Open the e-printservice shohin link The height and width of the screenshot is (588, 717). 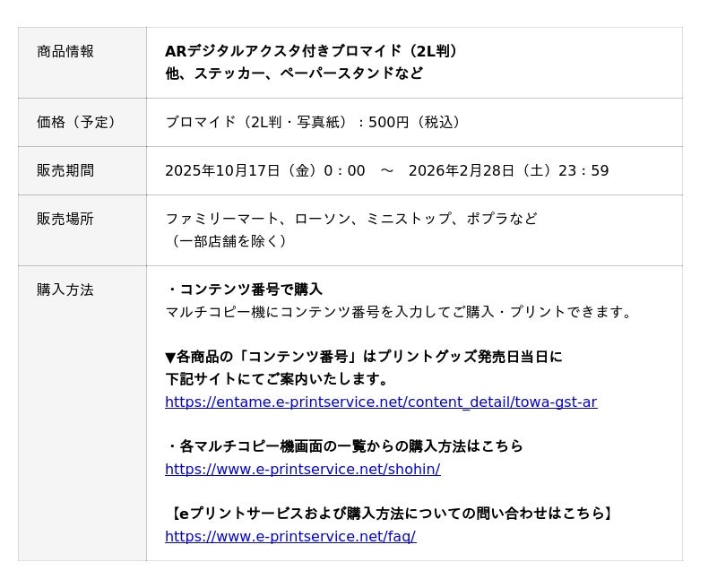[302, 469]
